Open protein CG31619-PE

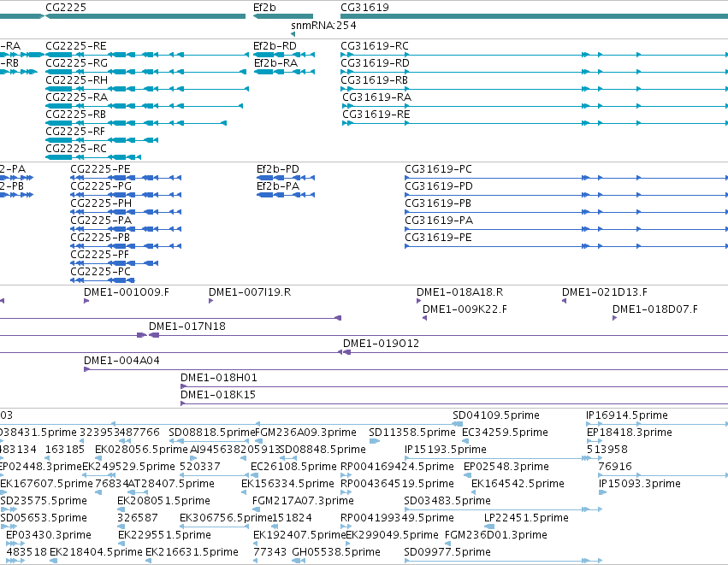[438, 238]
